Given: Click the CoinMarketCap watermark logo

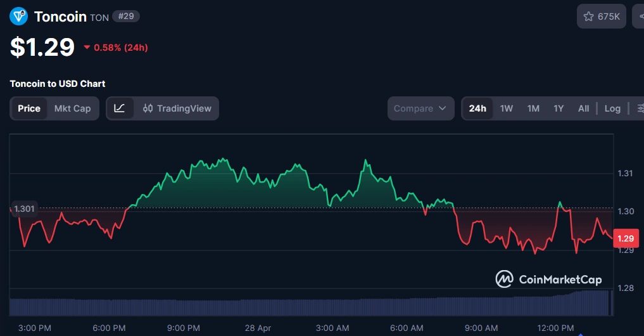Looking at the screenshot, I should 548,279.
